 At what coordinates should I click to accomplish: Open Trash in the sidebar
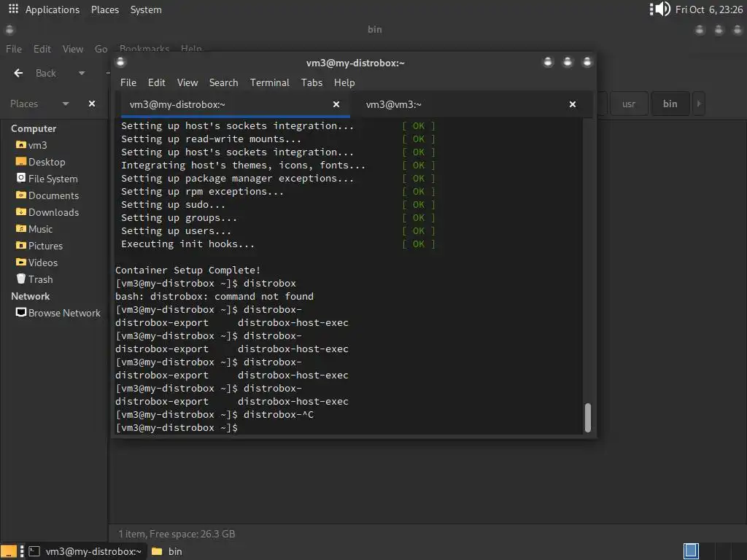[x=41, y=279]
